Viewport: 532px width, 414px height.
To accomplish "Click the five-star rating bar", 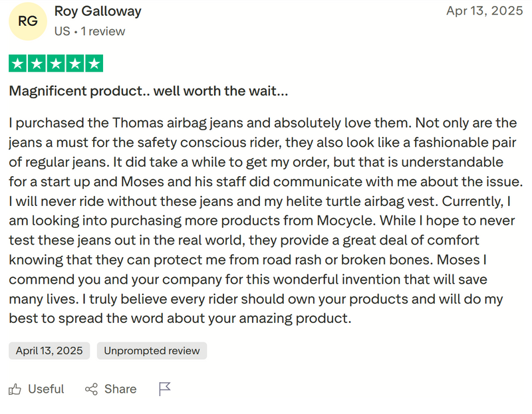I will tap(57, 63).
